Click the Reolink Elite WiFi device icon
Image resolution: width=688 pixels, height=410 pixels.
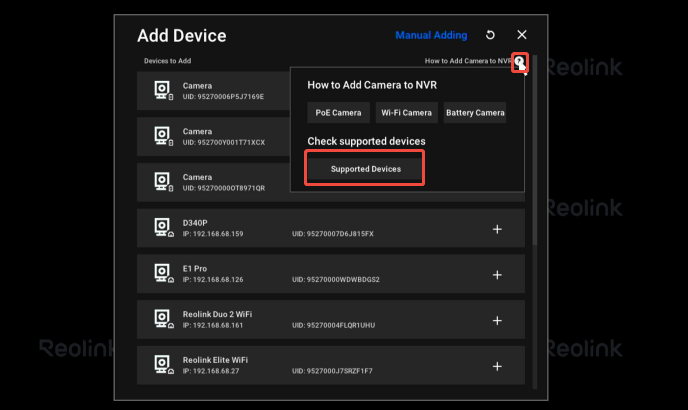(164, 364)
